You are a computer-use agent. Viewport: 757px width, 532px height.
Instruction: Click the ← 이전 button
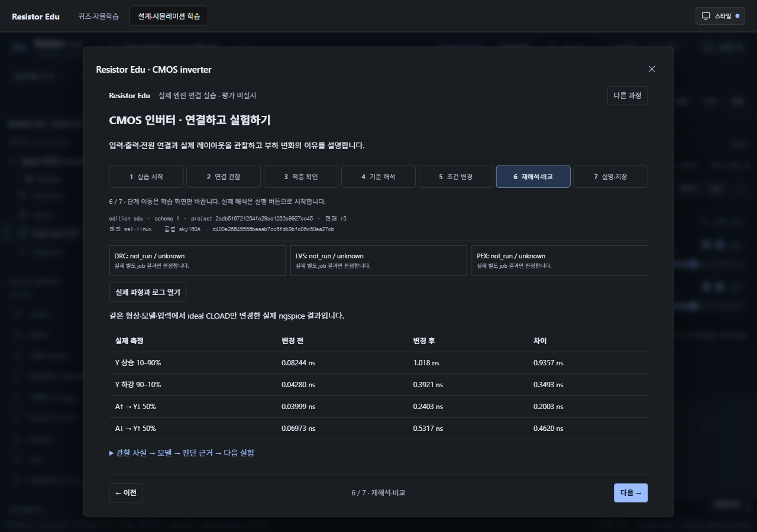click(126, 493)
